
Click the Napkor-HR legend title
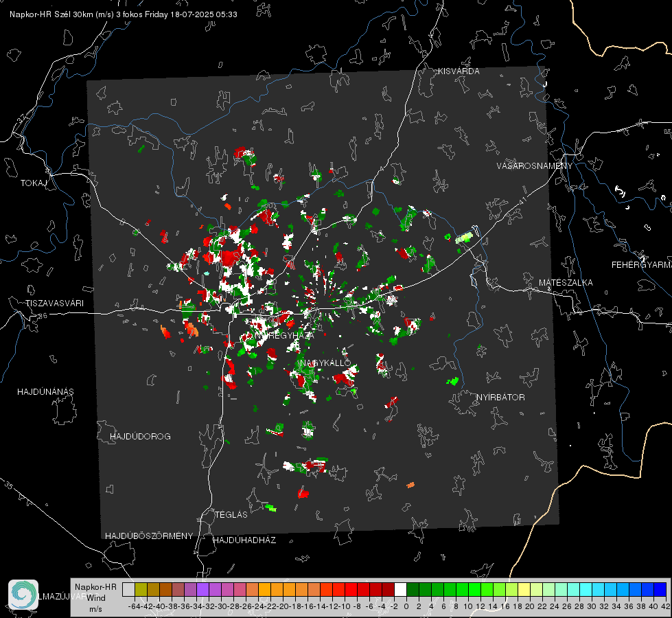(95, 587)
